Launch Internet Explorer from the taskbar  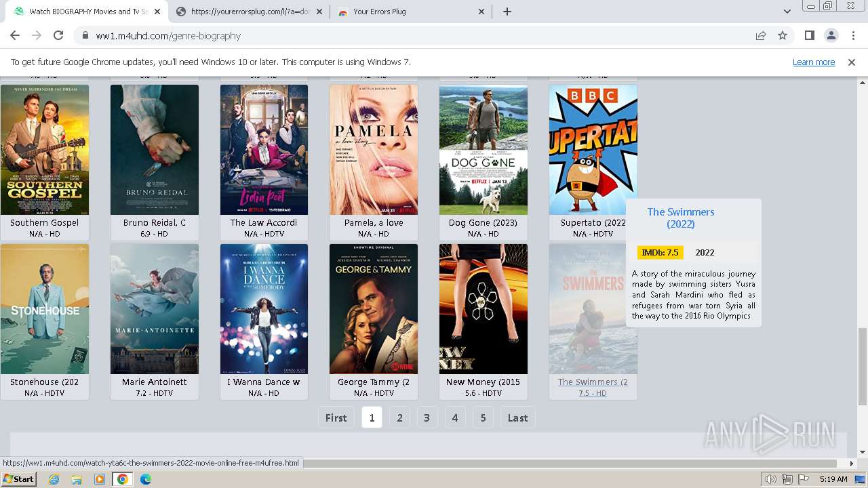[54, 479]
